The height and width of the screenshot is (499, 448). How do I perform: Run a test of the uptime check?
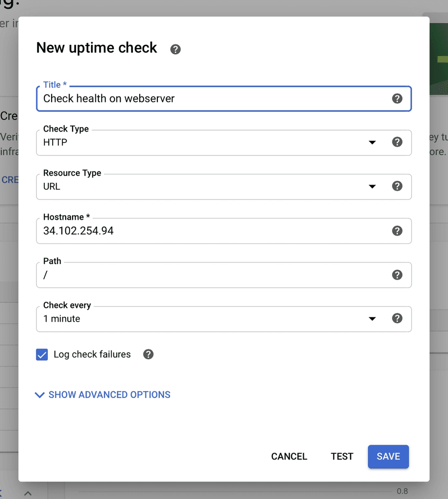pos(342,457)
